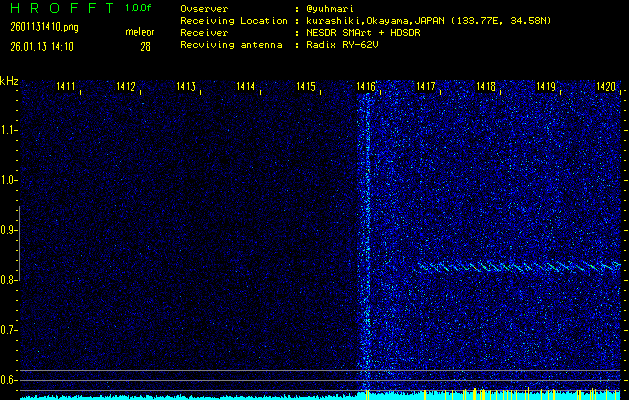The image size is (629, 400).
Task: Click the 1419 time marker
Action: click(546, 86)
